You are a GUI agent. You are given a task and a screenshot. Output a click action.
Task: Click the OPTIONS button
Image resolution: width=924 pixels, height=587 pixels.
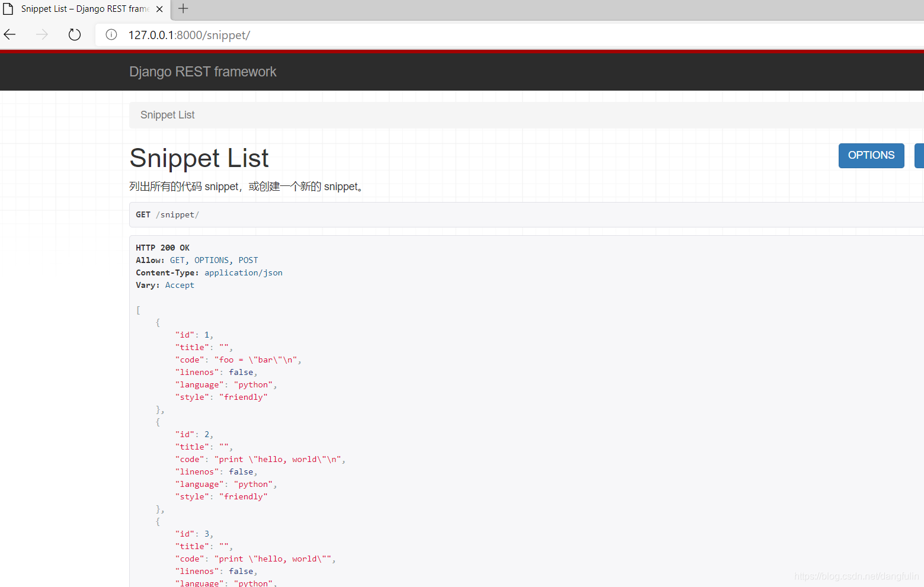click(871, 155)
